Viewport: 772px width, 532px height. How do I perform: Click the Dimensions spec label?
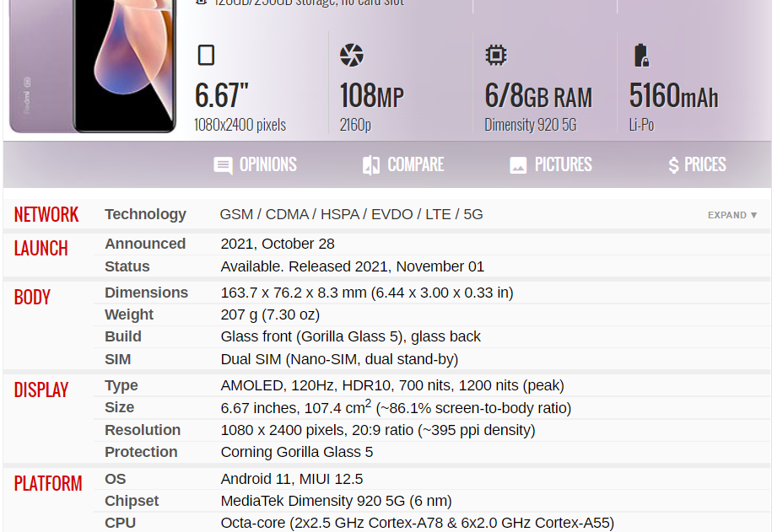(146, 293)
